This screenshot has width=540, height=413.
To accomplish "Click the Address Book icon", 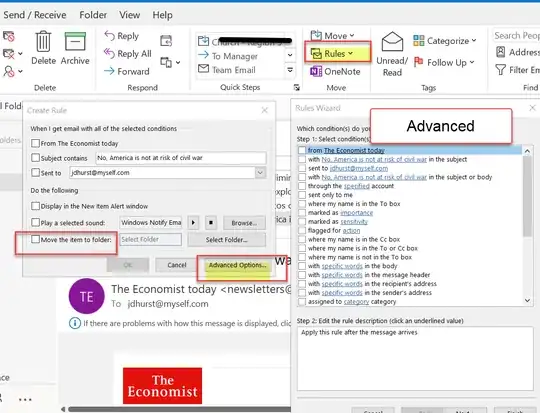I will pos(500,52).
